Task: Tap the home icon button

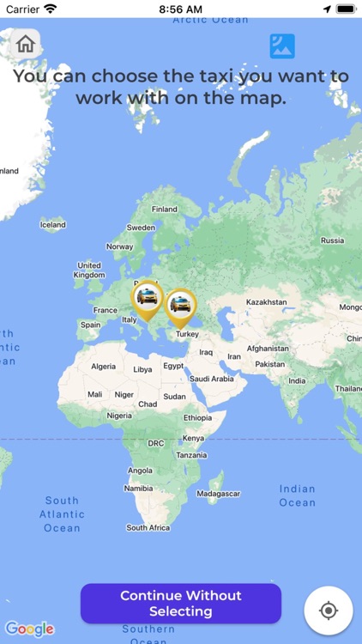Action: pos(26,44)
